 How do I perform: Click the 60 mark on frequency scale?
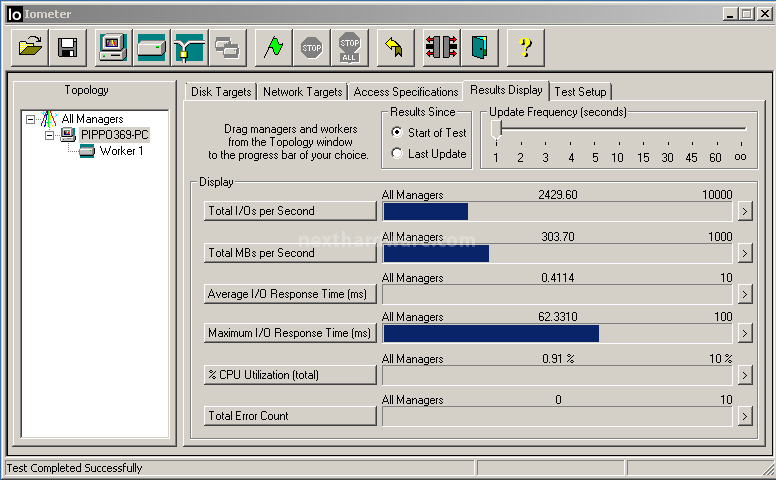pos(715,157)
